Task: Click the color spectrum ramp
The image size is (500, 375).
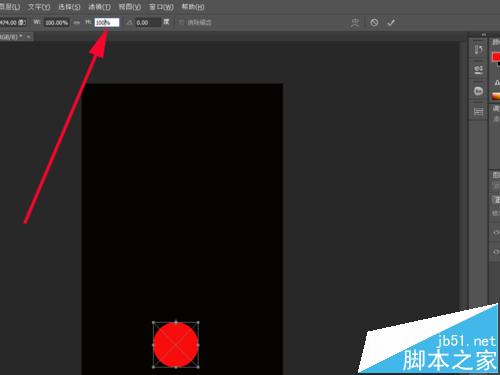Action: coord(496,96)
